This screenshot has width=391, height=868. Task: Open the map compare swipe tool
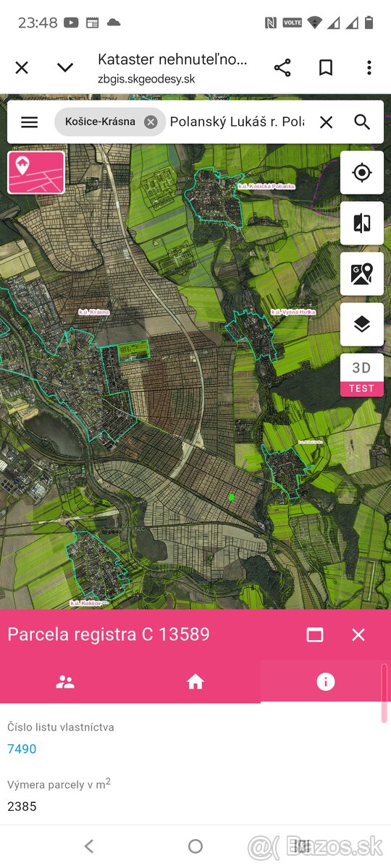(362, 224)
